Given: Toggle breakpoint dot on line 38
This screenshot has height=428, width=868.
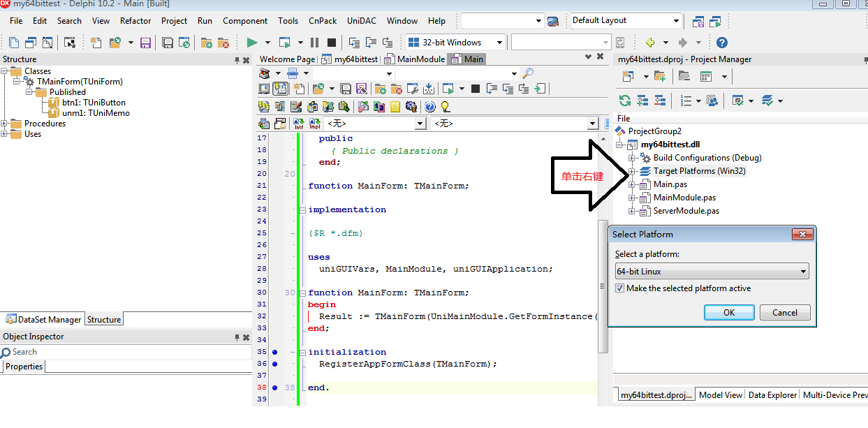Looking at the screenshot, I should pyautogui.click(x=274, y=388).
